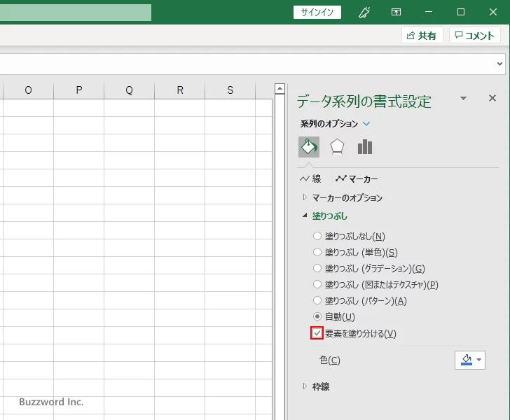
Task: Select 塗りつぶし (単色)(S) option
Action: (317, 252)
